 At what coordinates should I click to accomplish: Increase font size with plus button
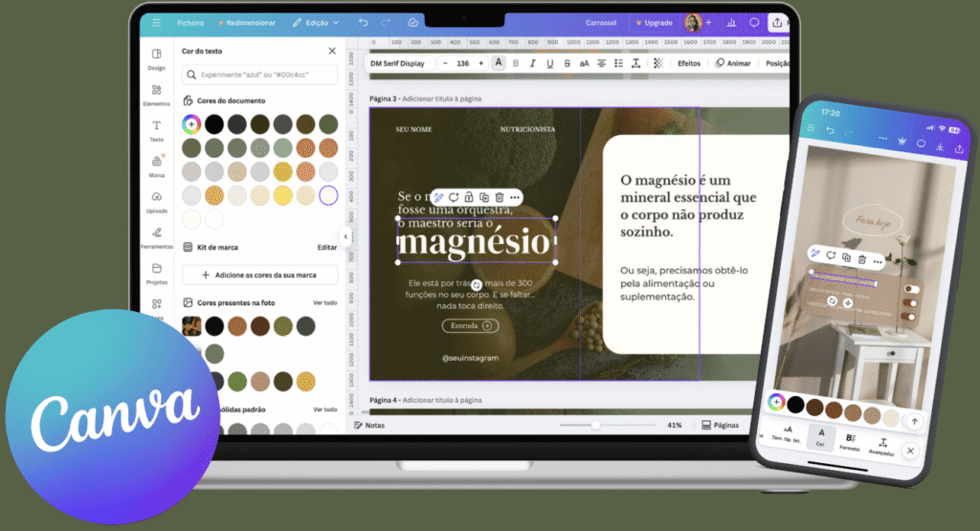[480, 63]
